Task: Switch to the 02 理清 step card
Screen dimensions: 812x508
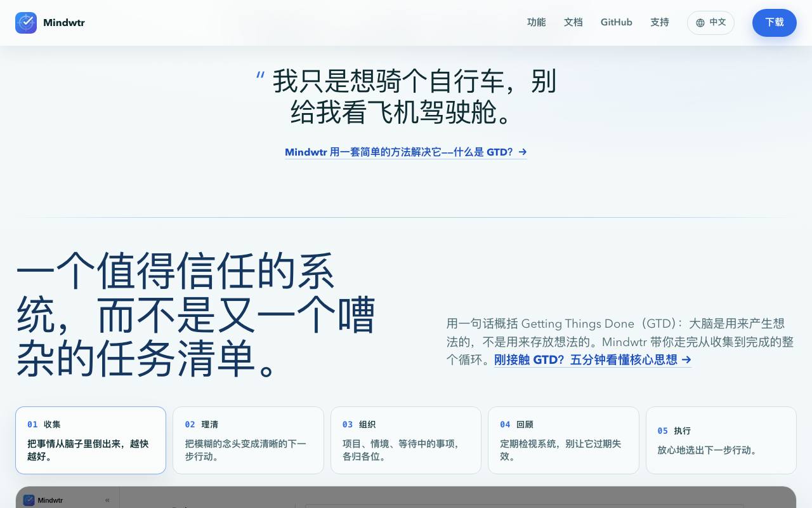Action: (x=248, y=440)
